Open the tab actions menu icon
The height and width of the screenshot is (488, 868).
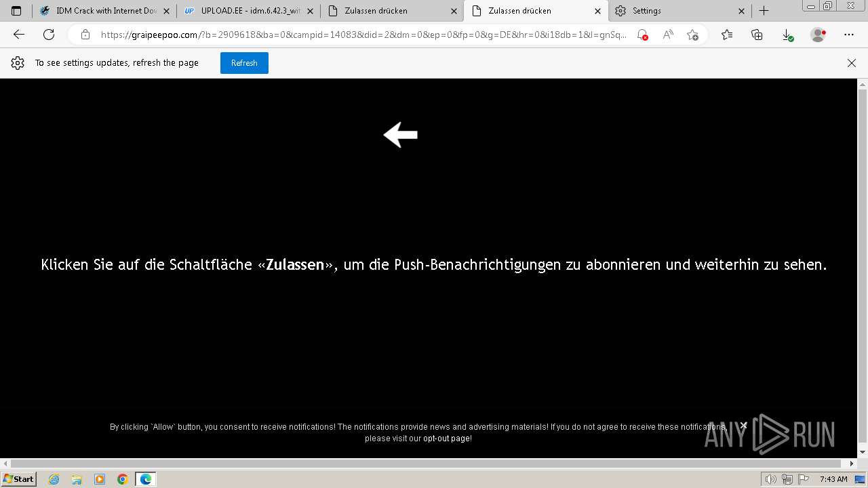point(16,11)
